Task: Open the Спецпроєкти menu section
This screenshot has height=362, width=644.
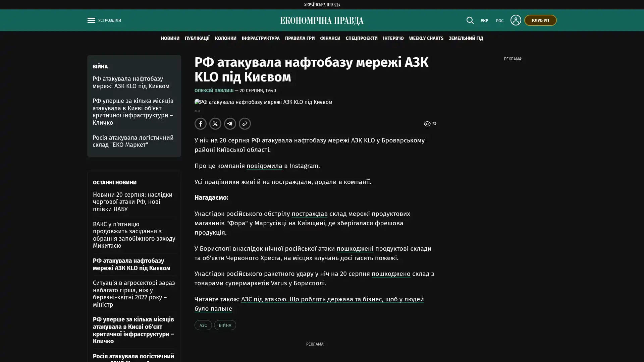Action: 362,39
